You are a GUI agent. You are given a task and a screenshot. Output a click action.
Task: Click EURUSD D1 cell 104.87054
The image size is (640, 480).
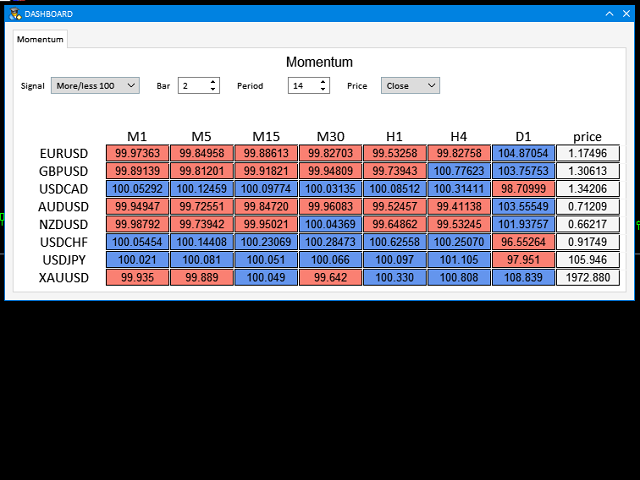pyautogui.click(x=523, y=153)
